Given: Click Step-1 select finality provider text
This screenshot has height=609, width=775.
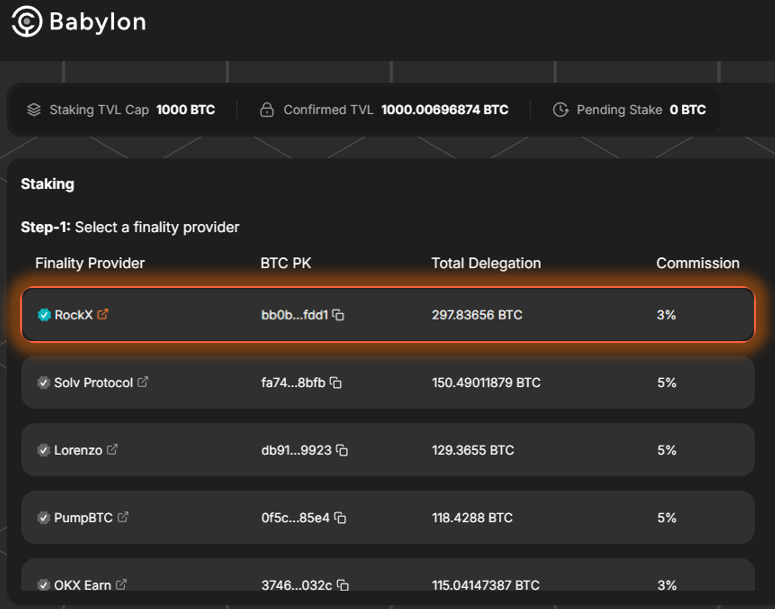Looking at the screenshot, I should pos(130,227).
